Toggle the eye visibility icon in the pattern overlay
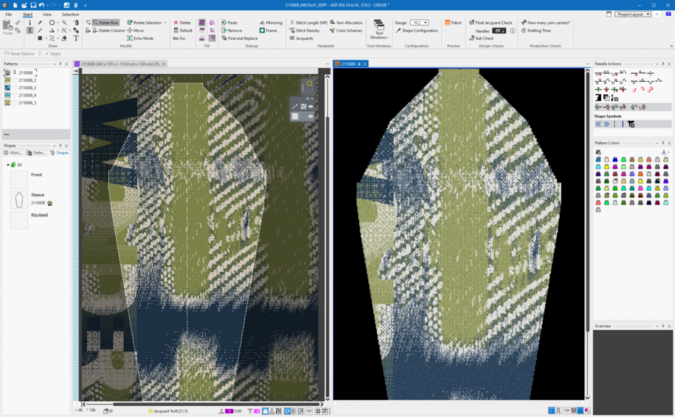Viewport: 675px width, 417px height. pyautogui.click(x=311, y=106)
